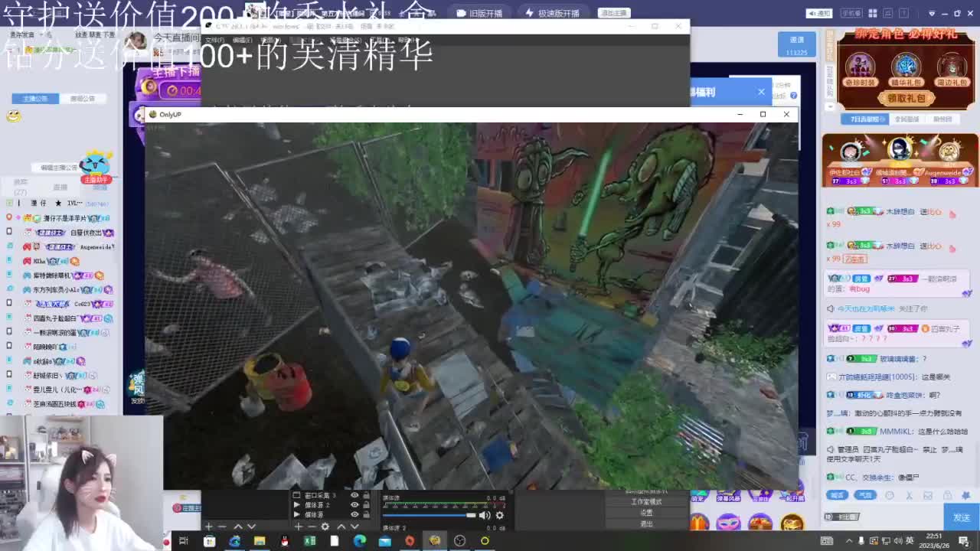The image size is (980, 551).
Task: Open OBS 编辑(E) menu
Action: click(x=242, y=40)
